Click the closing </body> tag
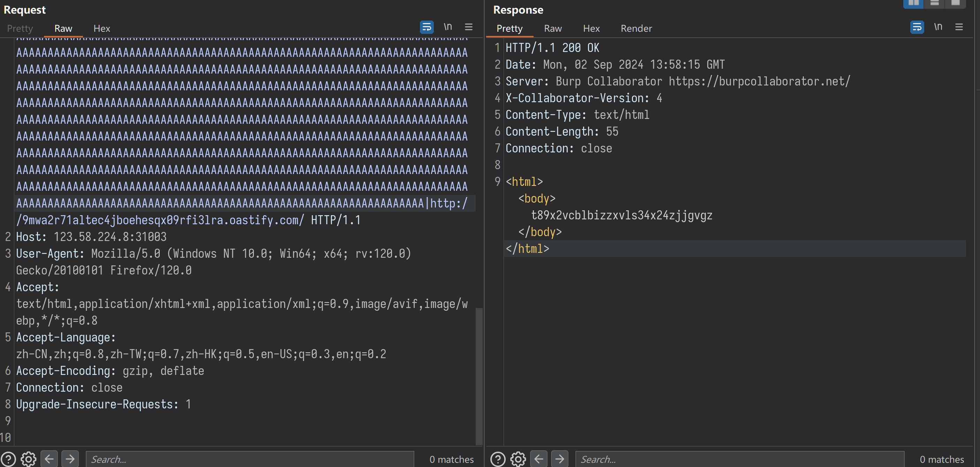Screen dimensions: 980x467 point(540,232)
